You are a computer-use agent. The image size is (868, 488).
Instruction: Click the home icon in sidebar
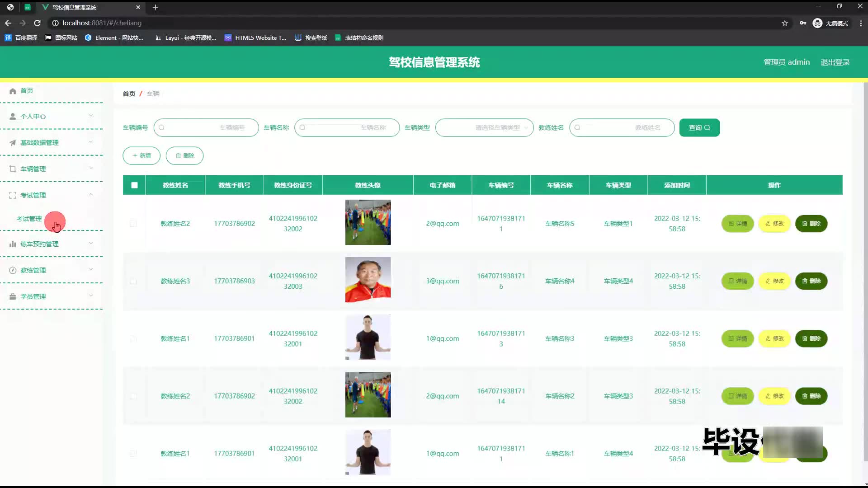tap(13, 91)
